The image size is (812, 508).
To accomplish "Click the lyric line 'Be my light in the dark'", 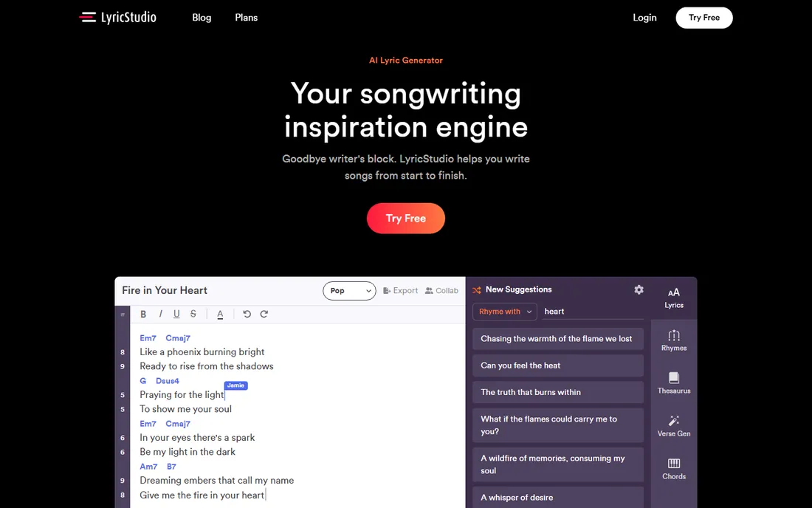I will (x=187, y=452).
